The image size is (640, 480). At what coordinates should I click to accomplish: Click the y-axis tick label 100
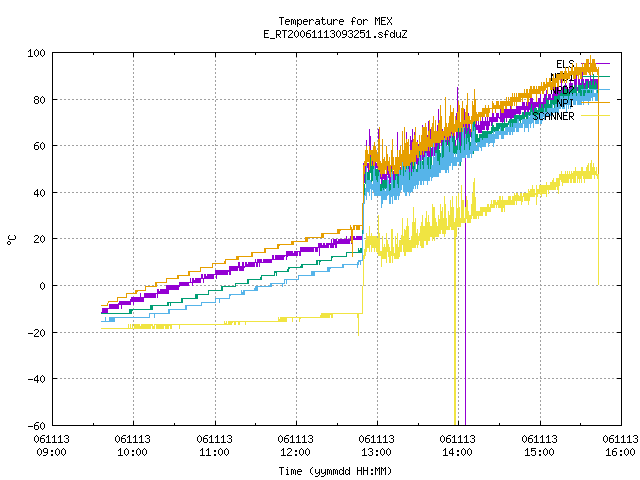[36, 53]
